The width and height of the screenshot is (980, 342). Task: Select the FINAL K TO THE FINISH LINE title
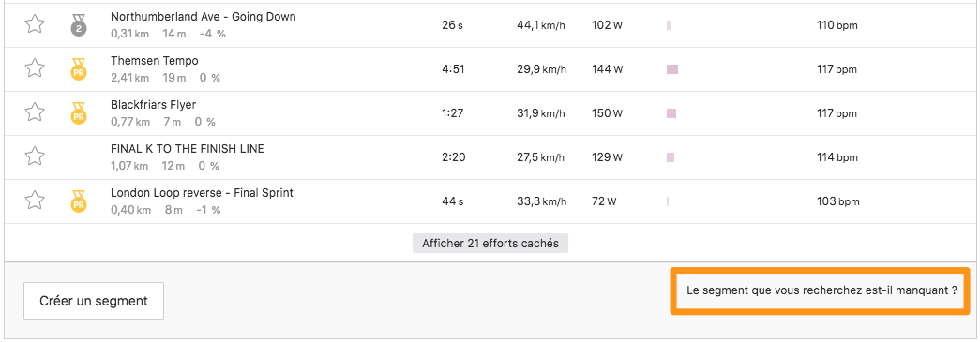click(188, 149)
